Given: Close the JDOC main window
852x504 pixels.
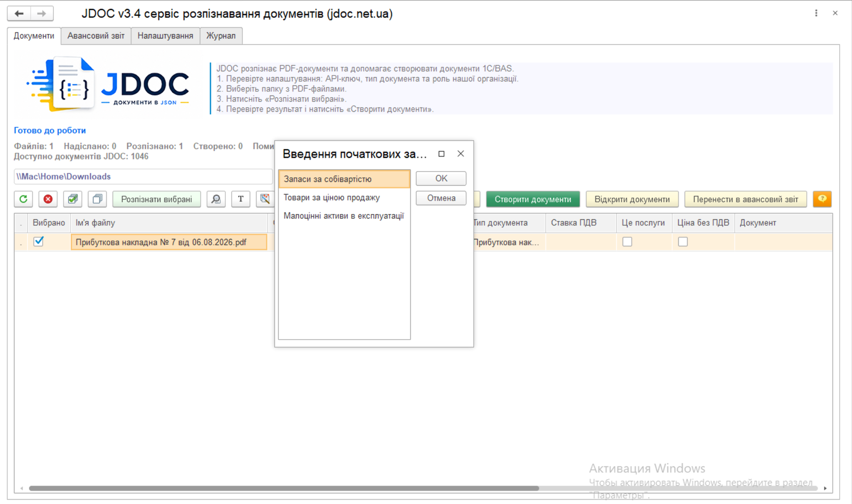Looking at the screenshot, I should tap(835, 13).
